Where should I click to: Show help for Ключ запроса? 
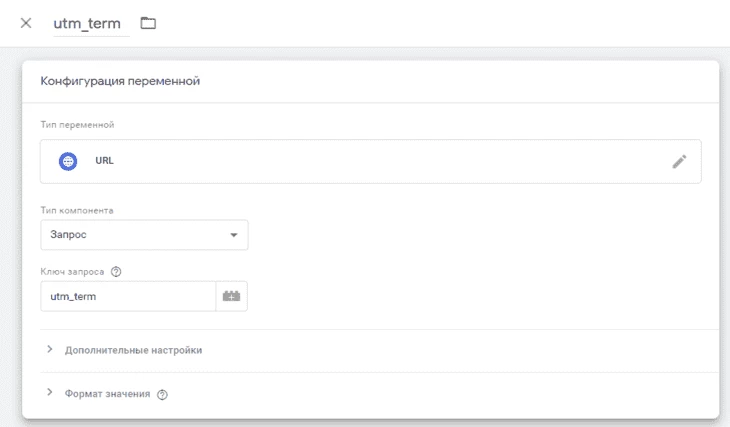116,271
